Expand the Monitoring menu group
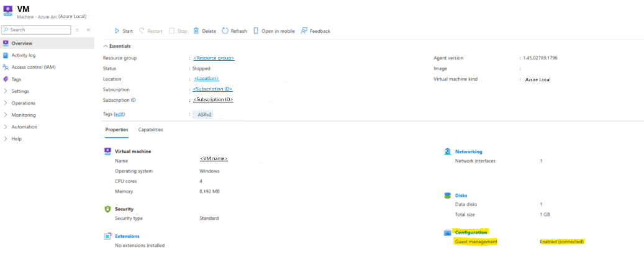 pyautogui.click(x=24, y=115)
